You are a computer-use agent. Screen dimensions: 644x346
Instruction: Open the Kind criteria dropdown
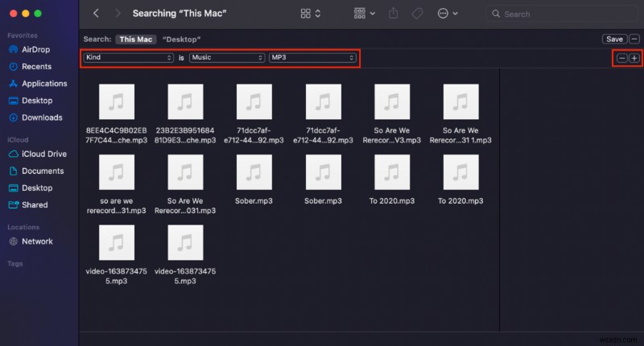click(128, 57)
